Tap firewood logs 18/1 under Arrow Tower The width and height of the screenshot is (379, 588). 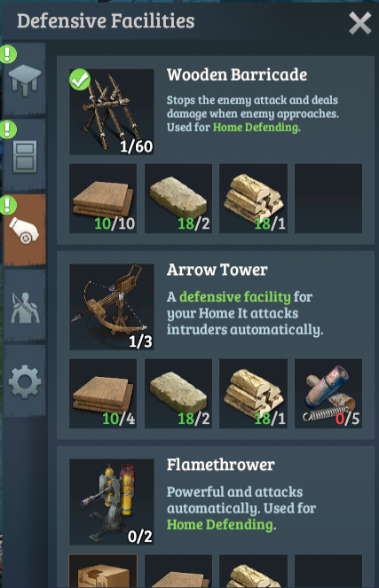click(253, 394)
